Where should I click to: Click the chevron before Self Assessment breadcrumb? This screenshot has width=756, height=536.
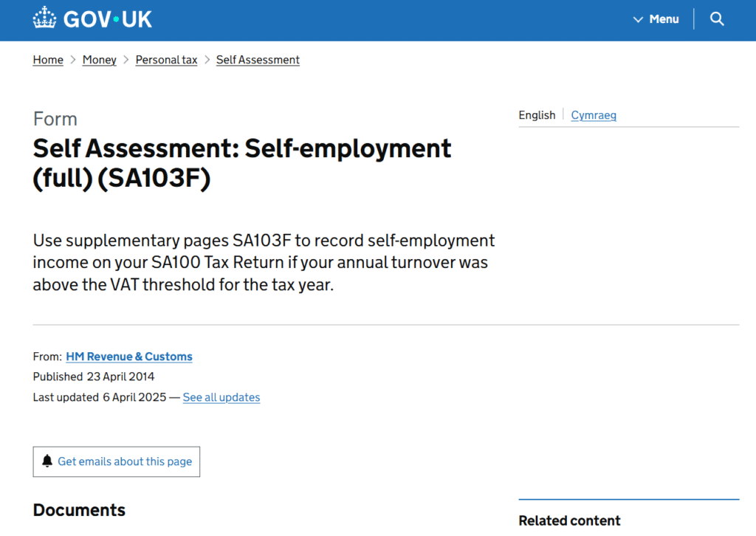tap(207, 60)
